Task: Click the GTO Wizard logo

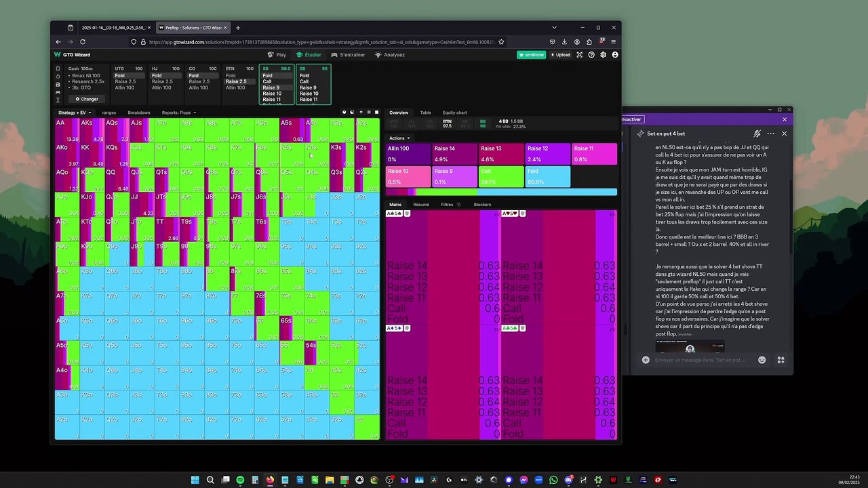Action: click(72, 55)
